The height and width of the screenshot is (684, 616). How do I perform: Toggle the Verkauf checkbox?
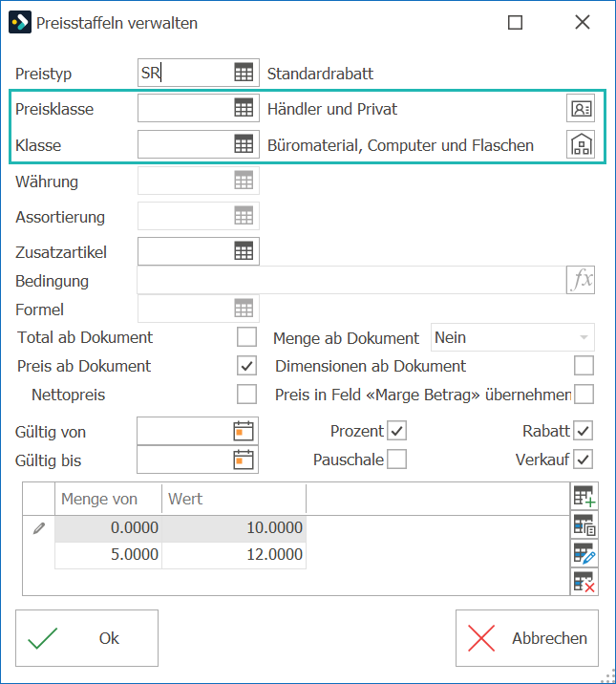(x=583, y=460)
